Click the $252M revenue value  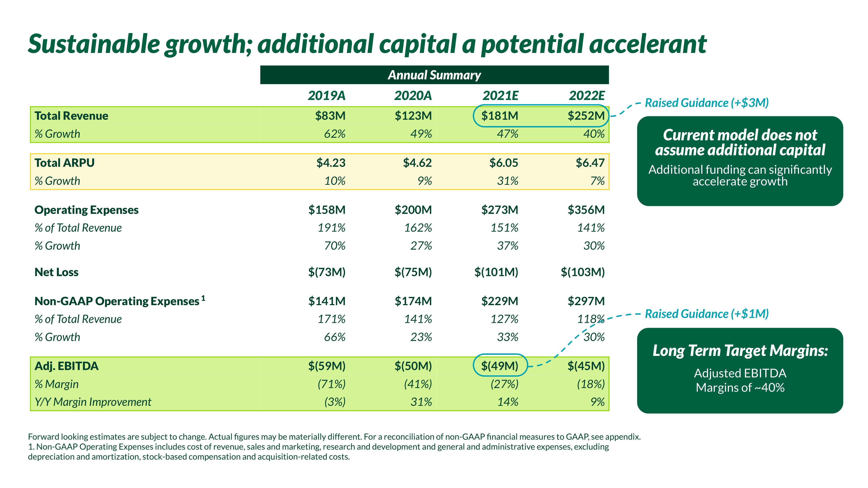pos(586,116)
